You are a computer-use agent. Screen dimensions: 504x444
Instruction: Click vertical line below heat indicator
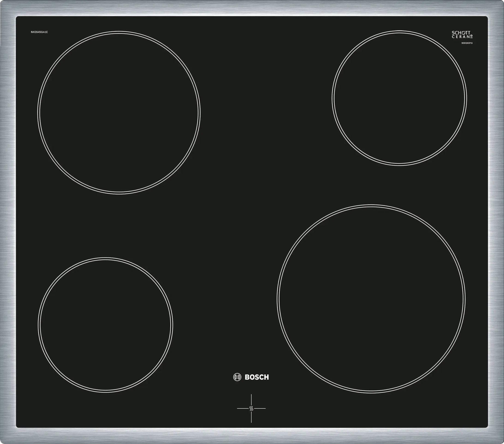pyautogui.click(x=251, y=417)
